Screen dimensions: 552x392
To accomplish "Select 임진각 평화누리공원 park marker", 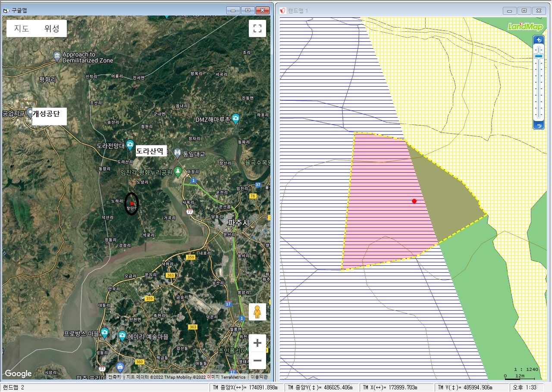I will click(178, 171).
